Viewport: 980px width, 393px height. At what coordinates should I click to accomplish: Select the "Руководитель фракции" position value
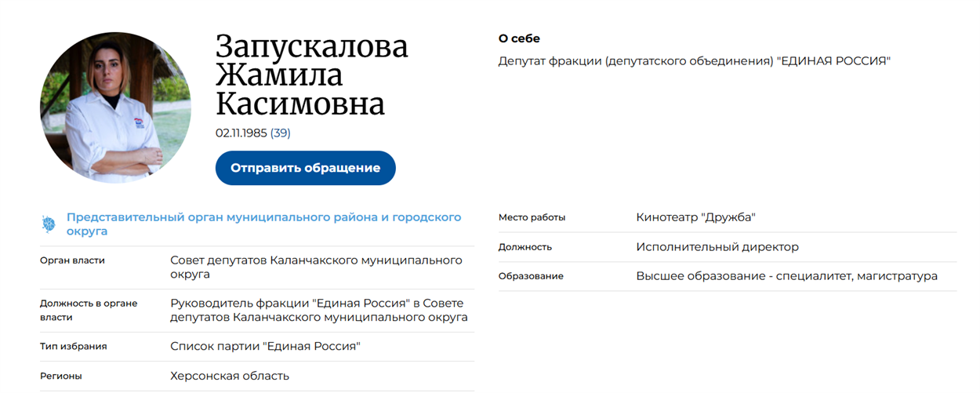click(x=318, y=310)
